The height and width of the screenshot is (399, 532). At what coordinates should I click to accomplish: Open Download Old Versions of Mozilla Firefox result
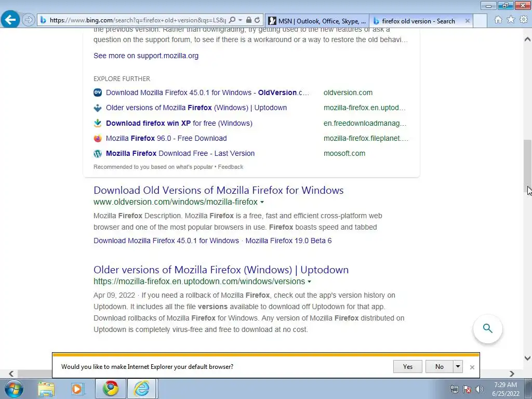[219, 190]
